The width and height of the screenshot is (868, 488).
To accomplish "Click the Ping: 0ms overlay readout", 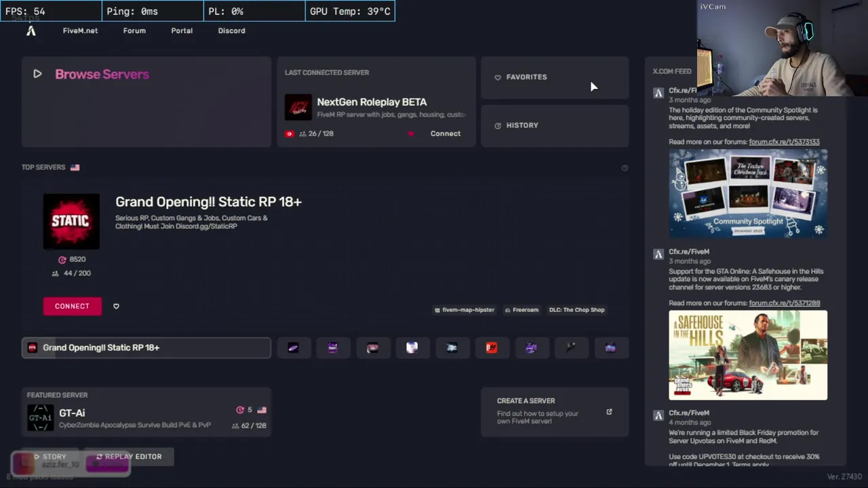I will (x=153, y=11).
